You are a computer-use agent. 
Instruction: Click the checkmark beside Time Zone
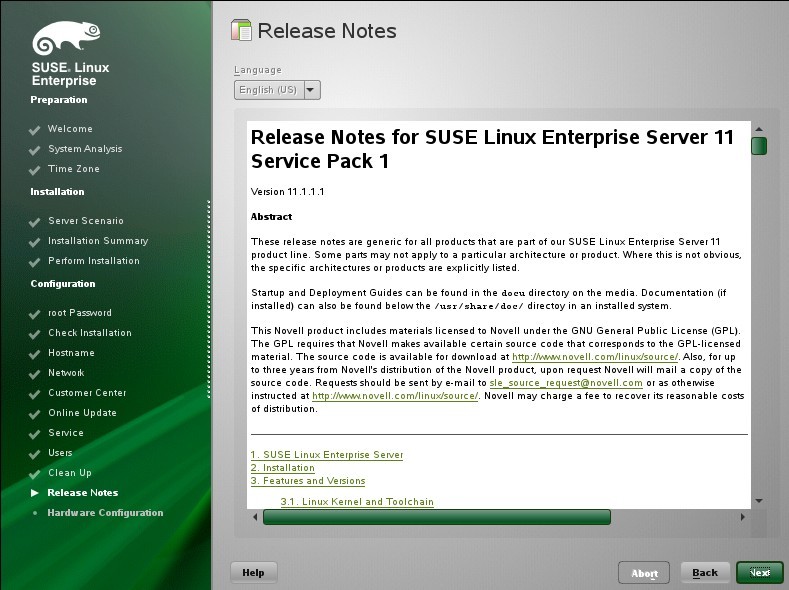tap(34, 170)
